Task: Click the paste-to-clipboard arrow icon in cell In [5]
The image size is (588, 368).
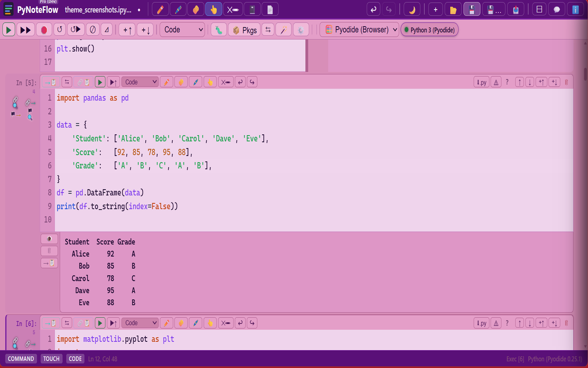Action: pyautogui.click(x=50, y=82)
